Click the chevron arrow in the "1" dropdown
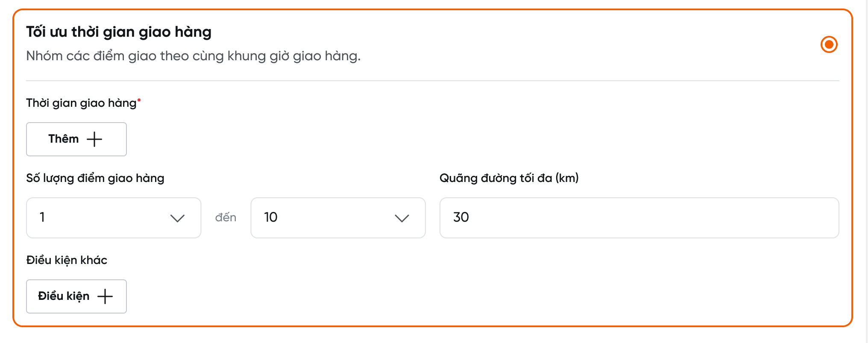This screenshot has height=343, width=868. pos(177,218)
